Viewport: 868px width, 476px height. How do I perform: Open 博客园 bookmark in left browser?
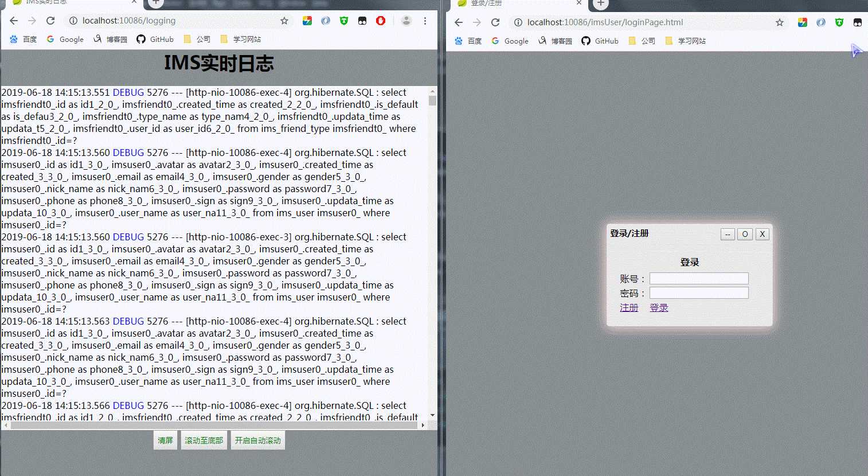pyautogui.click(x=111, y=39)
